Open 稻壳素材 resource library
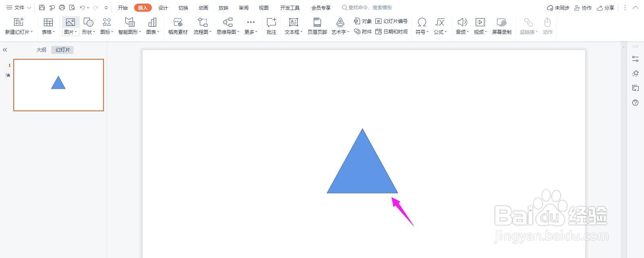This screenshot has width=644, height=258. coord(178,26)
